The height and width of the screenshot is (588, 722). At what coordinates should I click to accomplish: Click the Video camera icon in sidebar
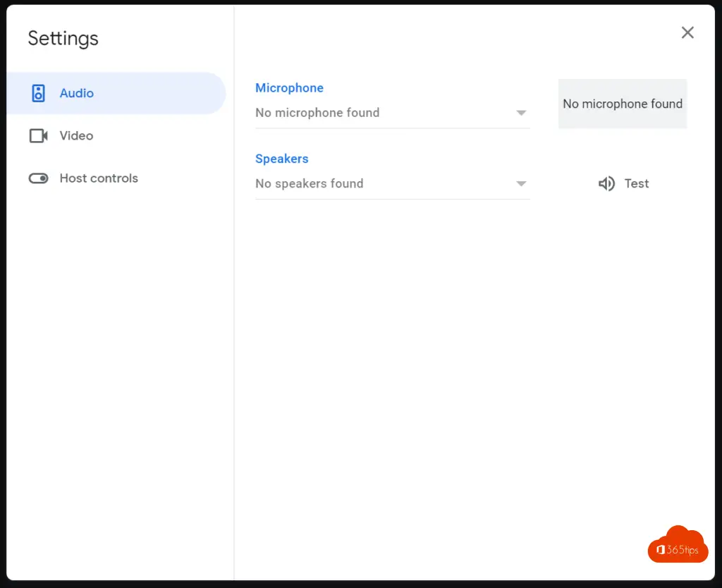[39, 136]
